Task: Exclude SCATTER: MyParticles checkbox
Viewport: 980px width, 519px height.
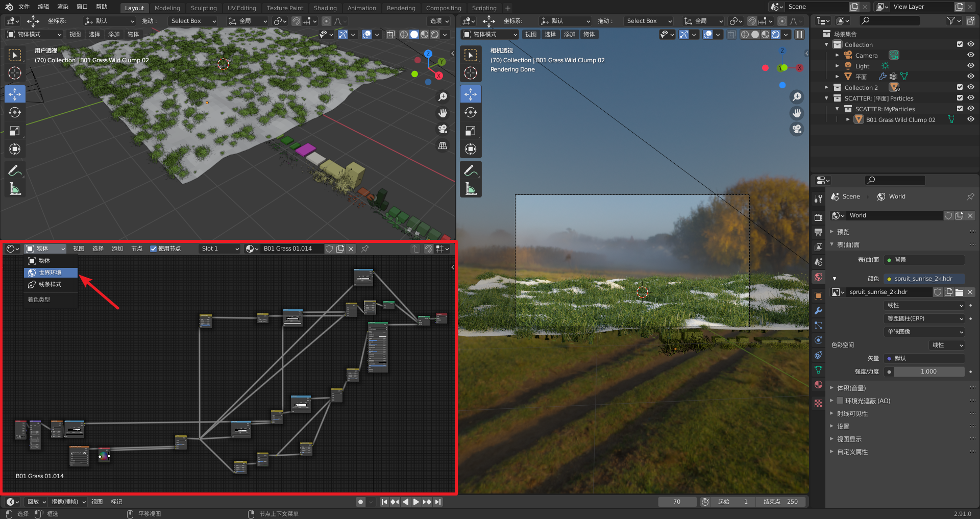Action: pyautogui.click(x=960, y=109)
